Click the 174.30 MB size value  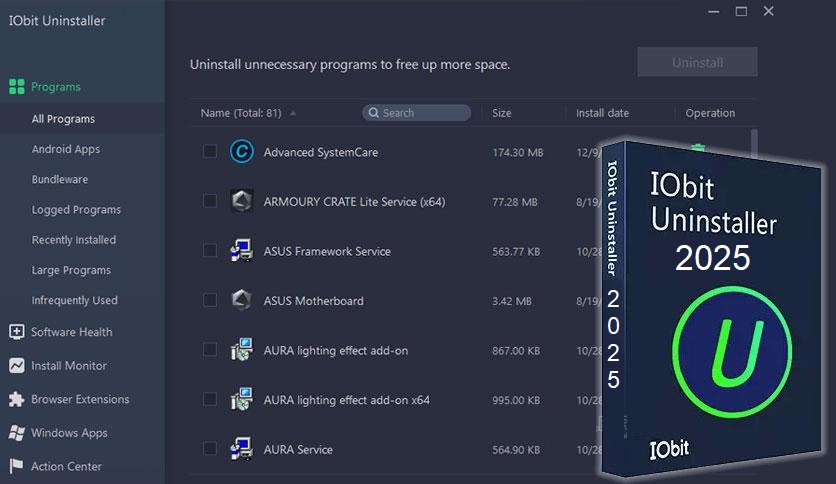coord(518,152)
